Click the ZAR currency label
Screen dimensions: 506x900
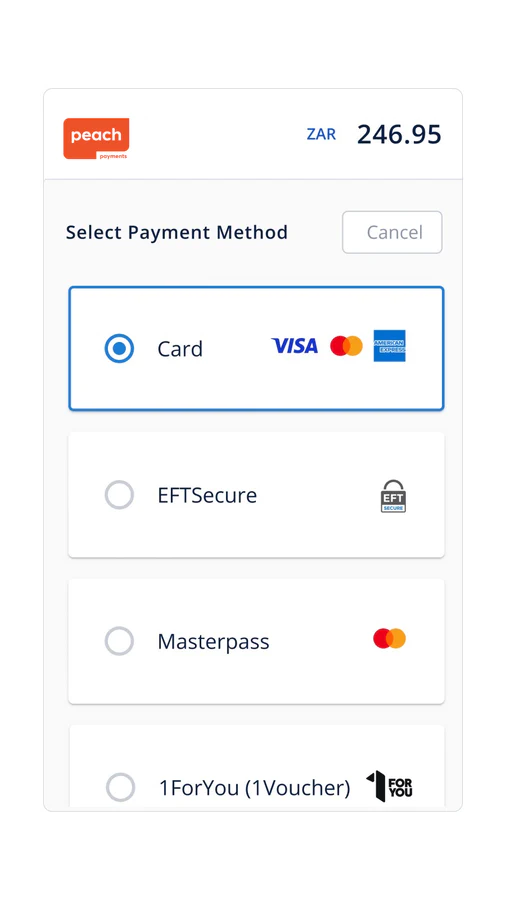pyautogui.click(x=321, y=134)
